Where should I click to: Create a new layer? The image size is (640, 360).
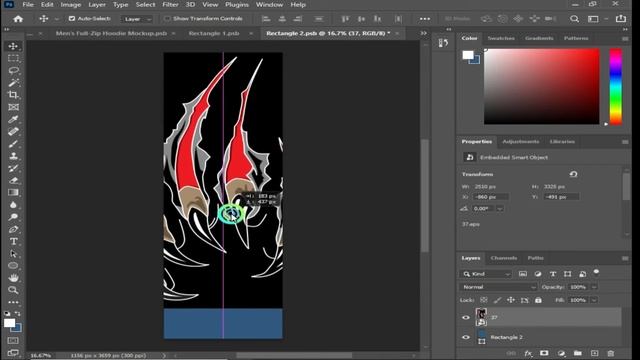click(594, 353)
